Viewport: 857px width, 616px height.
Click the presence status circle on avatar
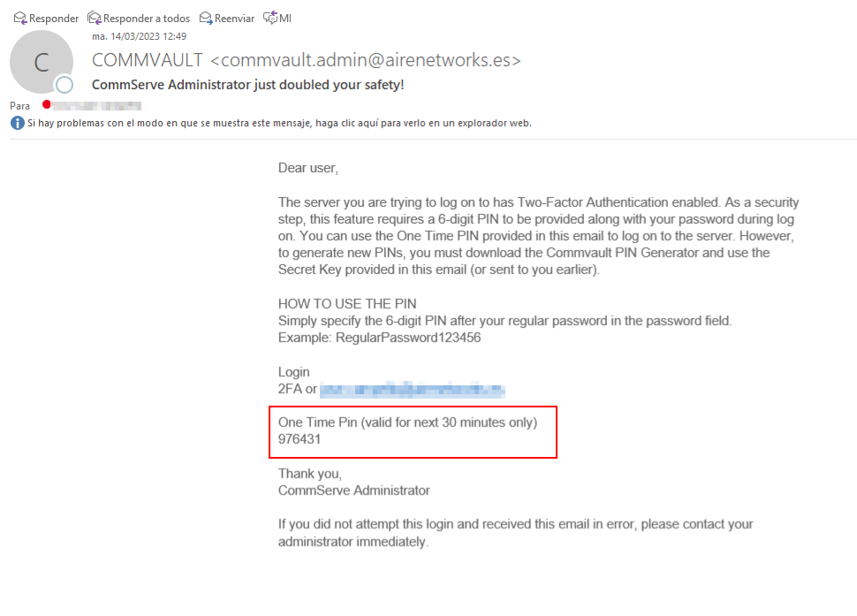(x=64, y=84)
